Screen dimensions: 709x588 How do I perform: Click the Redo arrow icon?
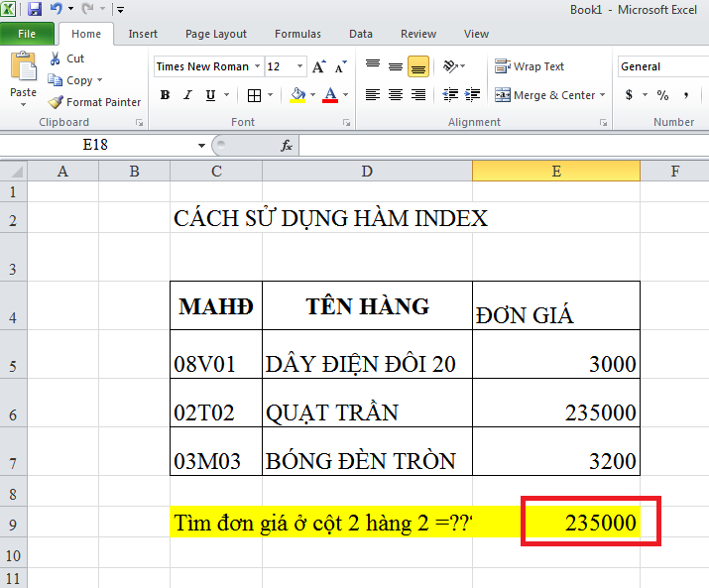(87, 9)
